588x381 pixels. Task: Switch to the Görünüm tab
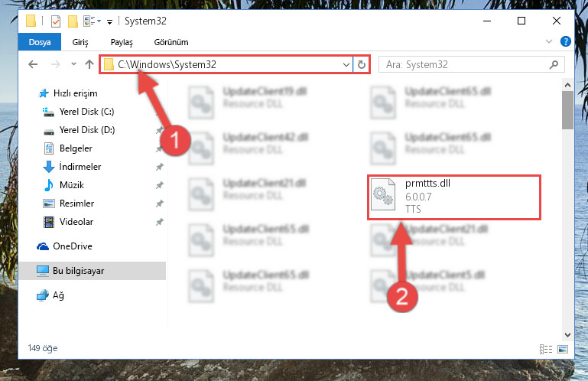171,42
